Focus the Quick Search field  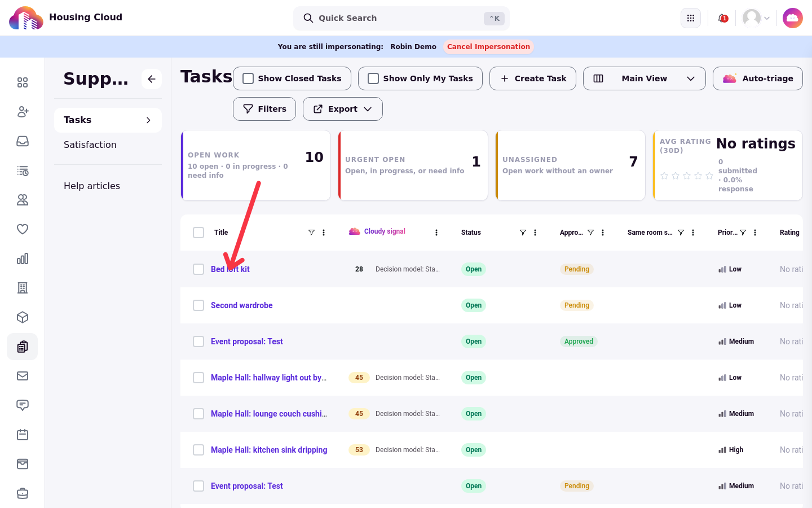(401, 18)
